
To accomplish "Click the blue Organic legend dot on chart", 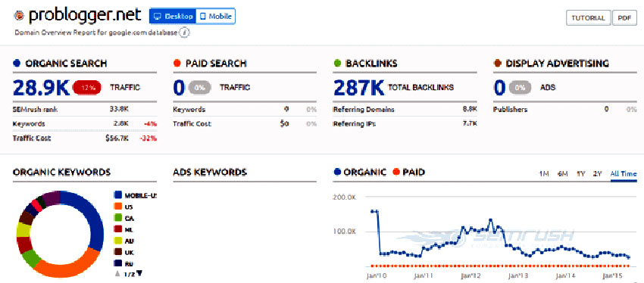I will 337,173.
